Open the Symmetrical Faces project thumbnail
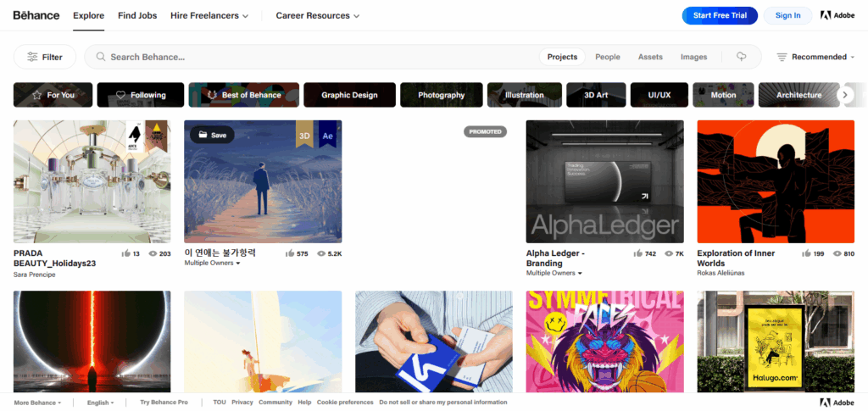 click(605, 342)
